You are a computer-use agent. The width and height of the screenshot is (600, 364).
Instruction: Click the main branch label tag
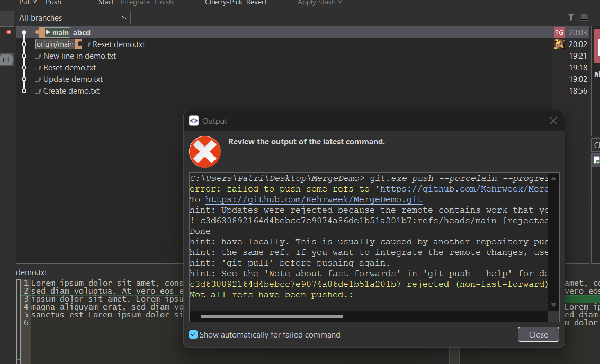pos(58,33)
